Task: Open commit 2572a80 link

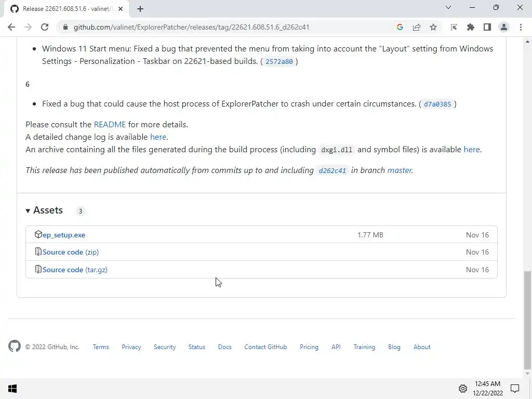Action: [x=279, y=61]
